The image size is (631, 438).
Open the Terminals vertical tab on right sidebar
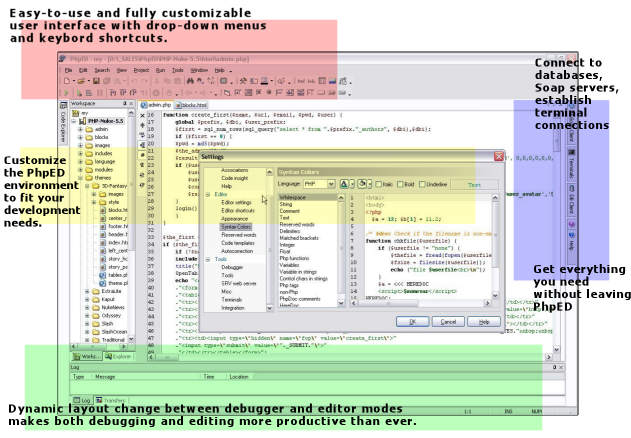pos(571,164)
